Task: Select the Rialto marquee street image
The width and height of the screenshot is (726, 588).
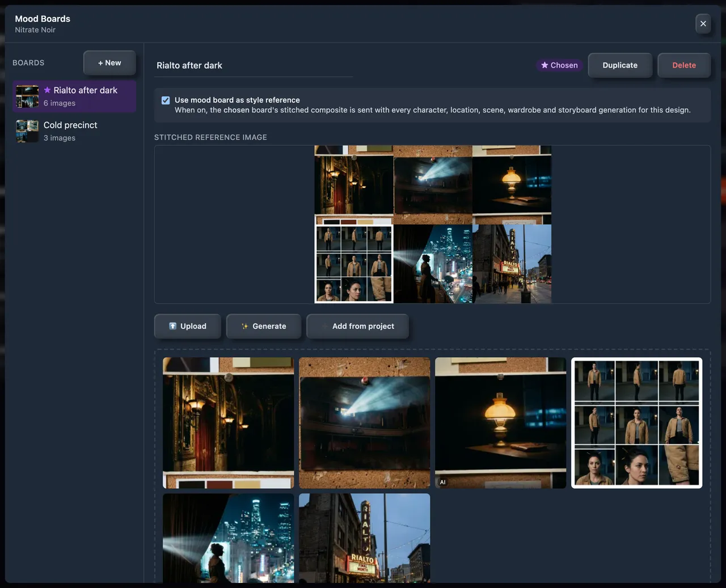Action: (365, 538)
